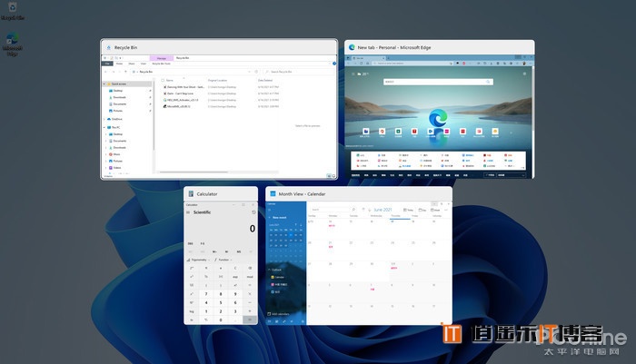
Task: Click the horizontal scrollbar in Recycle Bin list
Action: (x=194, y=172)
